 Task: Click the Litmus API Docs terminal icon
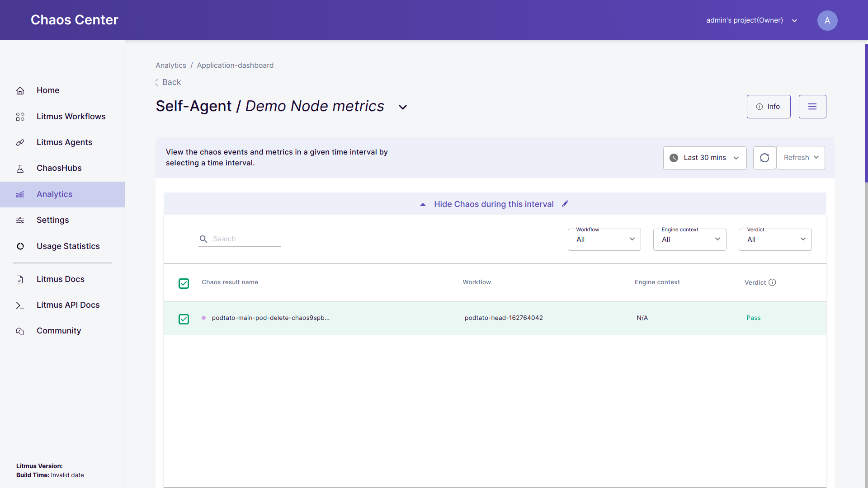coord(20,305)
